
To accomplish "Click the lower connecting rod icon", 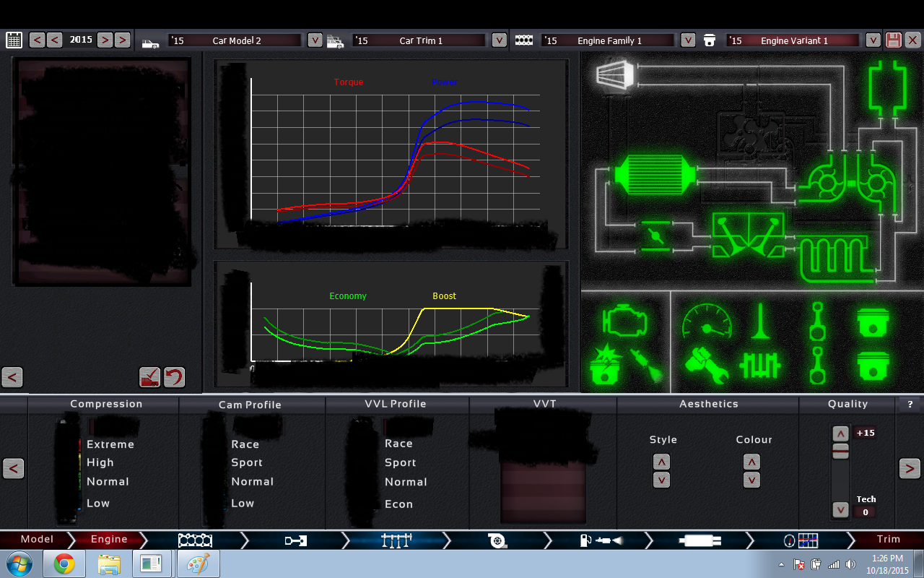I will (x=817, y=365).
